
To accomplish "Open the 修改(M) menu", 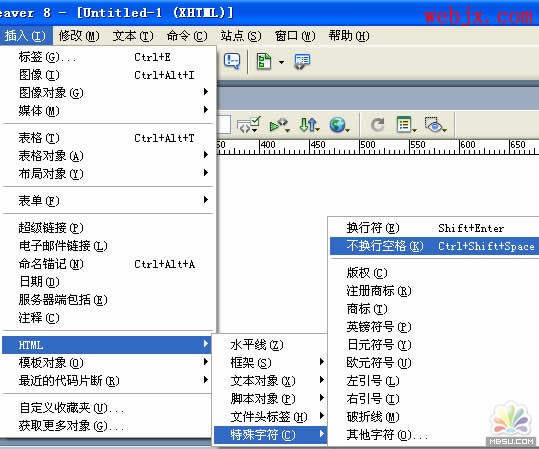I will [x=79, y=36].
